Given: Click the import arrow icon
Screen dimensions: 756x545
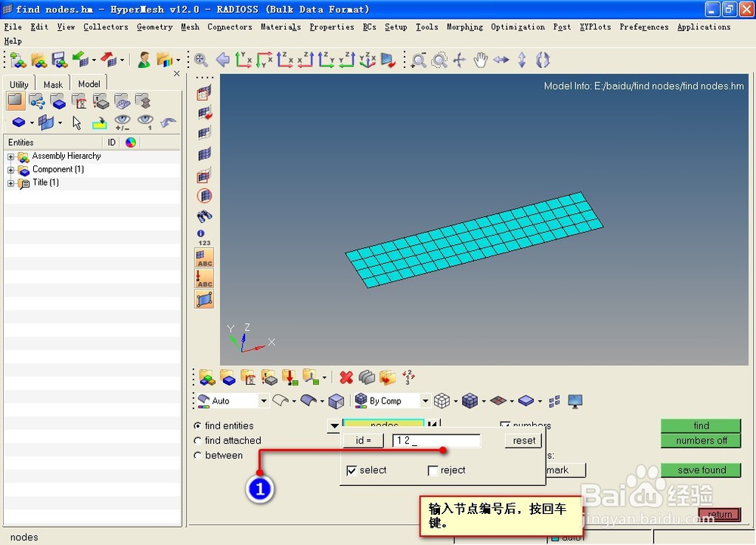Looking at the screenshot, I should (80, 60).
